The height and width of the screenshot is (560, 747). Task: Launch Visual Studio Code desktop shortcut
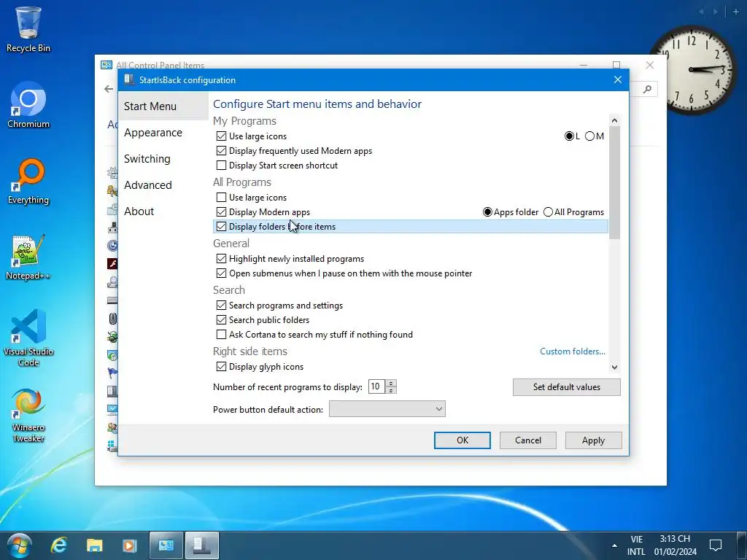[x=28, y=337]
